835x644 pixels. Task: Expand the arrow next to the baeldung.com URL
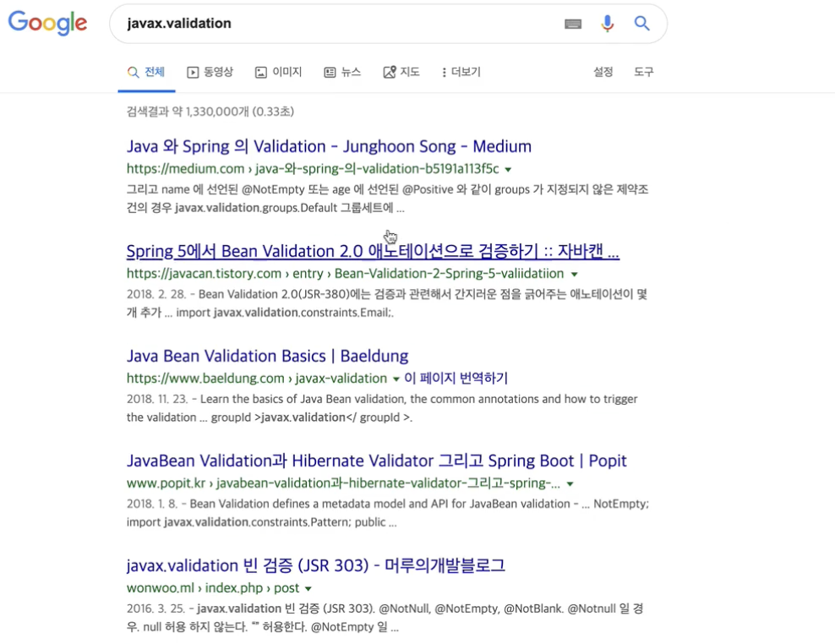tap(396, 379)
